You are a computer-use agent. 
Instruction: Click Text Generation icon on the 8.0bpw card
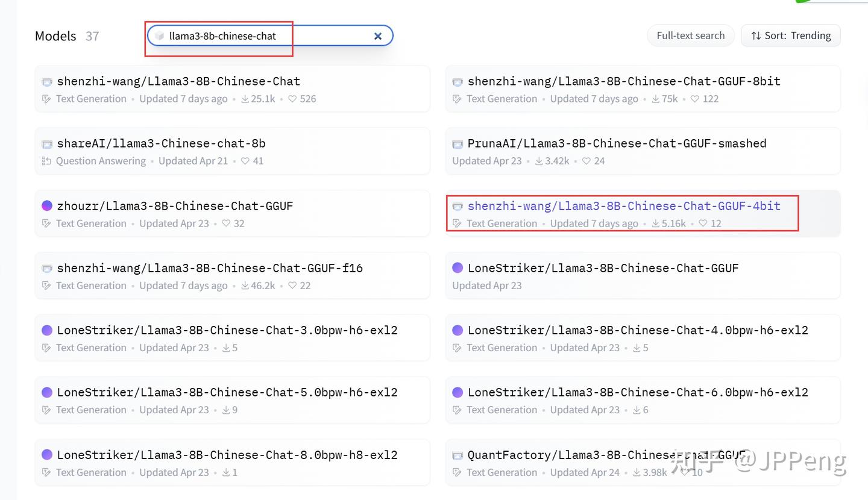coord(46,472)
